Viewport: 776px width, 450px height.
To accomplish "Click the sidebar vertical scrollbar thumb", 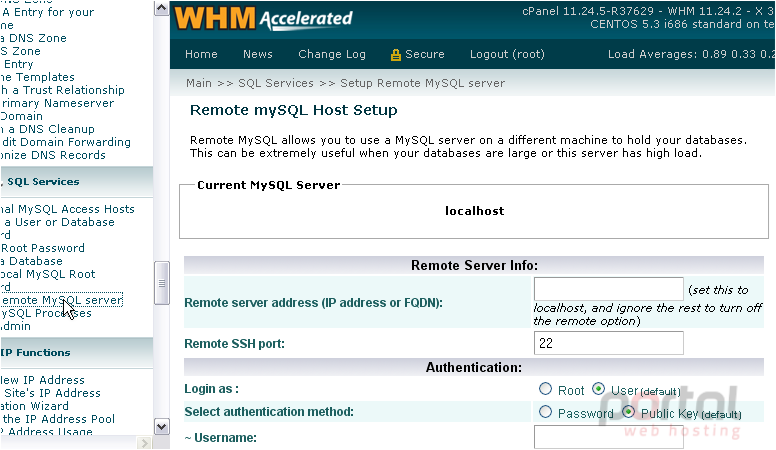I will pos(161,283).
